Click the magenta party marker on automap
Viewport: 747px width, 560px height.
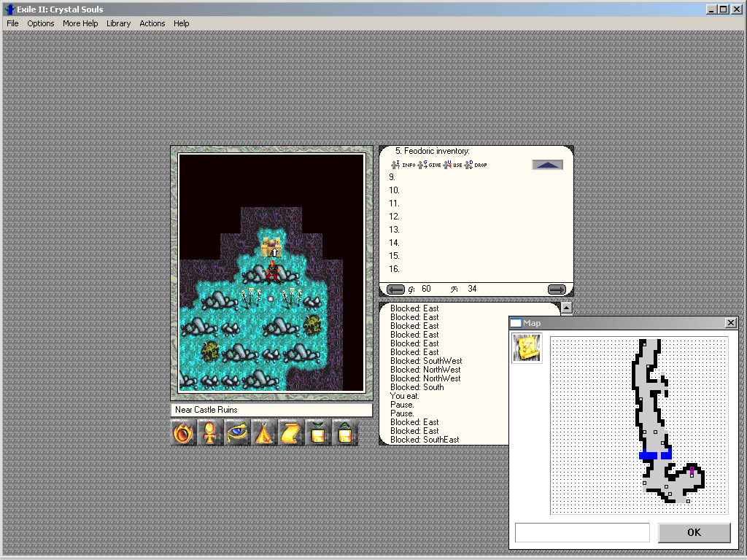coord(692,470)
